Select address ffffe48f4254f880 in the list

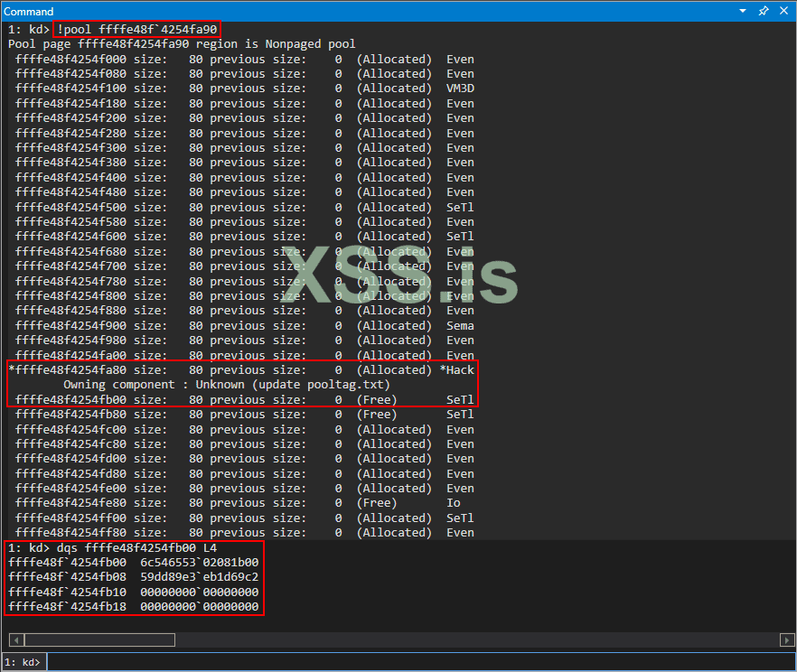pos(70,311)
